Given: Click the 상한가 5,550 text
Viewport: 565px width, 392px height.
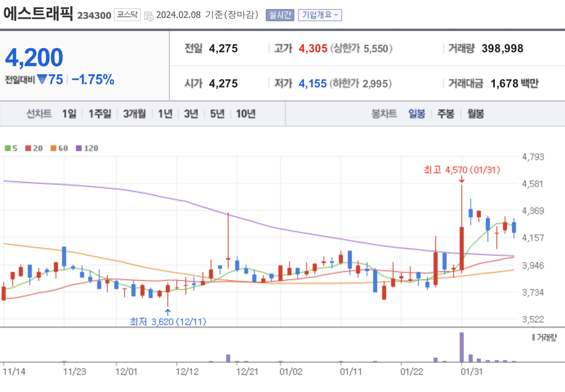Looking at the screenshot, I should pyautogui.click(x=361, y=49).
